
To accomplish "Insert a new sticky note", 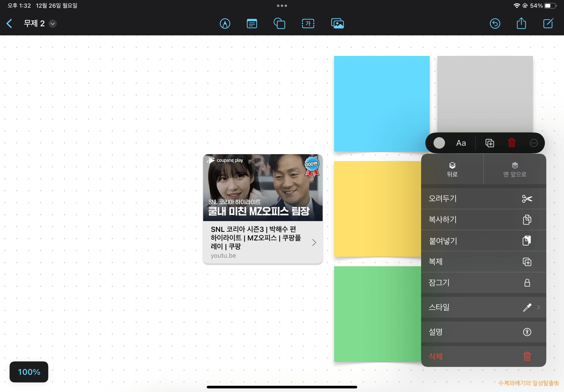I will tap(252, 23).
